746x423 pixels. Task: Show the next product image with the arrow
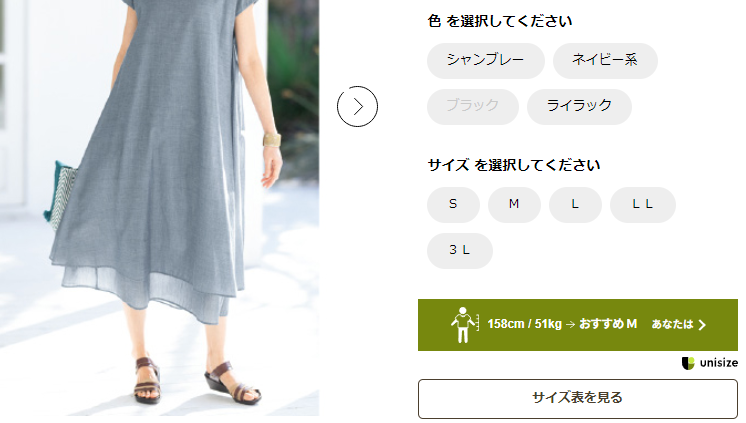click(357, 106)
